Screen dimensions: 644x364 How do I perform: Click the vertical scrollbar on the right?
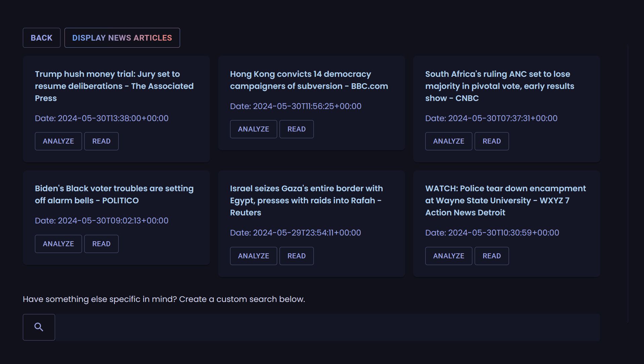click(628, 185)
